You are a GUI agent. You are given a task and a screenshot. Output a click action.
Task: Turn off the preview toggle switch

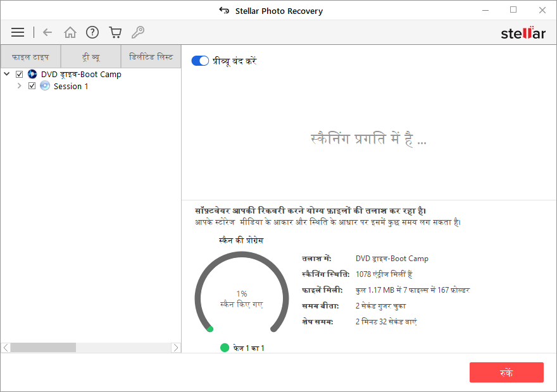coord(200,61)
